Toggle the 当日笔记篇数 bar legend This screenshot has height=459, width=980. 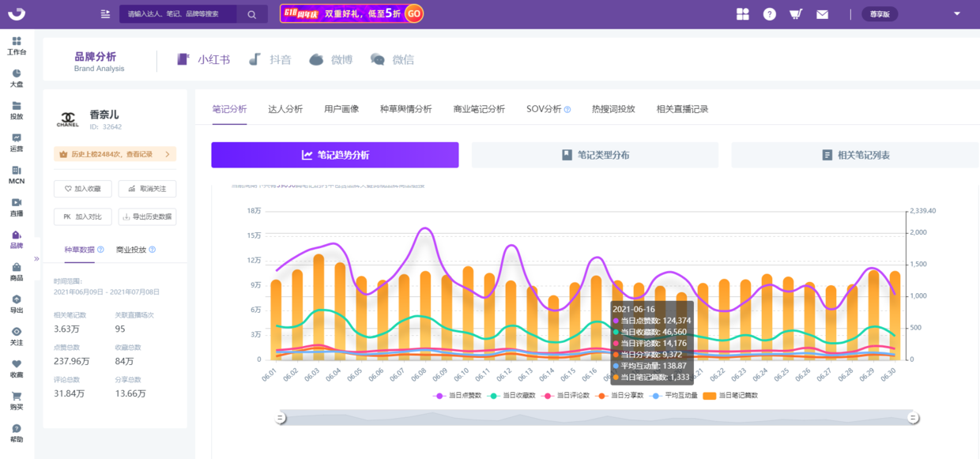click(731, 395)
